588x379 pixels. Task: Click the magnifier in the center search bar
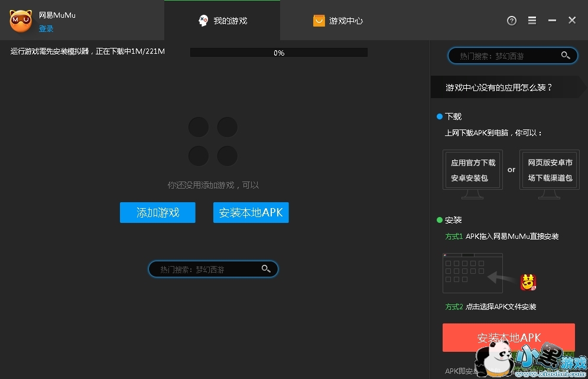266,269
